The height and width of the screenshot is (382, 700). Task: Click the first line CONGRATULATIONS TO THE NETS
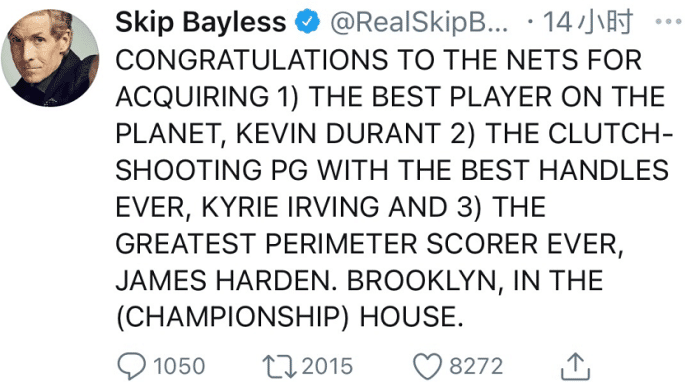pyautogui.click(x=379, y=60)
